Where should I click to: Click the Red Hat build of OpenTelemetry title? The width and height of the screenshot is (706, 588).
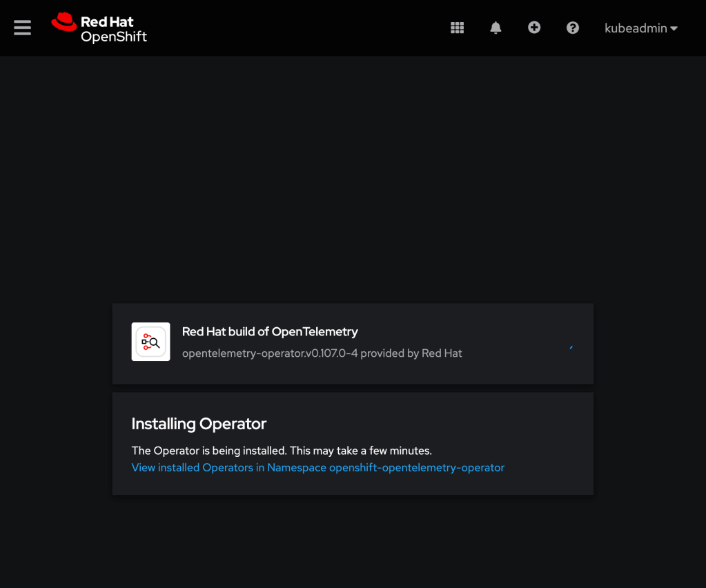click(x=270, y=332)
